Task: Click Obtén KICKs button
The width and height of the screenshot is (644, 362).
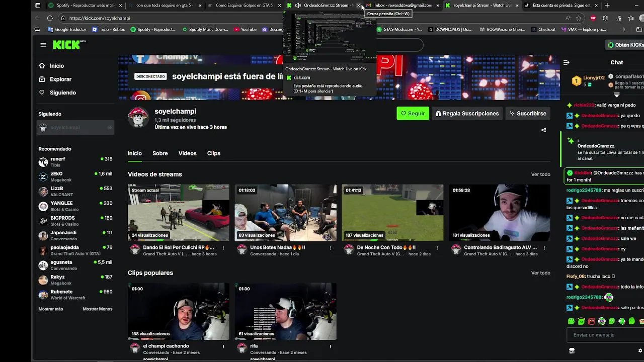Action: [625, 45]
